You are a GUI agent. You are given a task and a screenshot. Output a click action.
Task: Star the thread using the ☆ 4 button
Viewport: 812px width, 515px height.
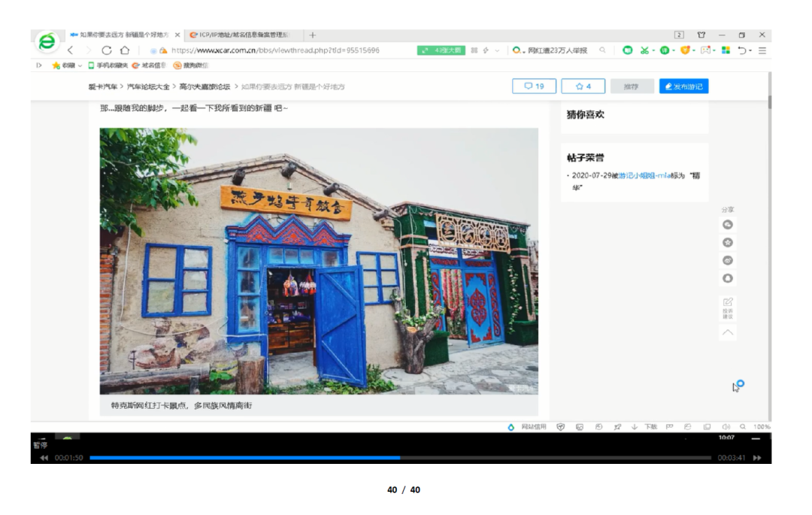click(x=584, y=86)
